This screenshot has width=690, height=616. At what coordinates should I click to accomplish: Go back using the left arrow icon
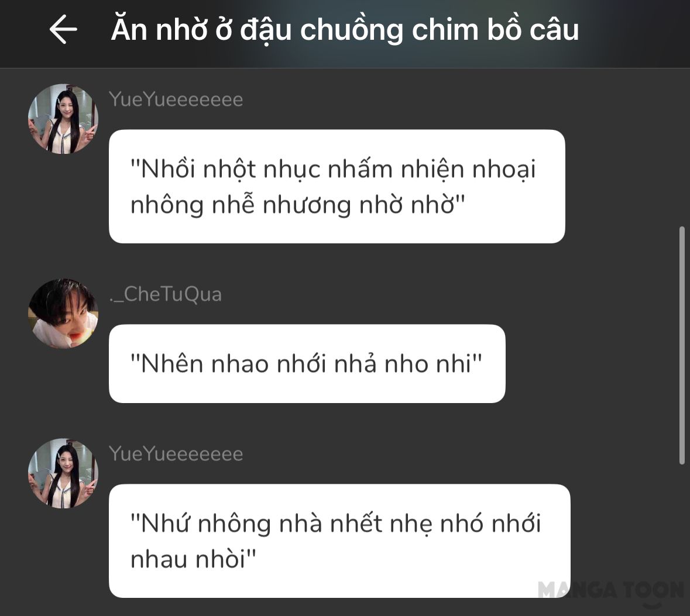63,29
